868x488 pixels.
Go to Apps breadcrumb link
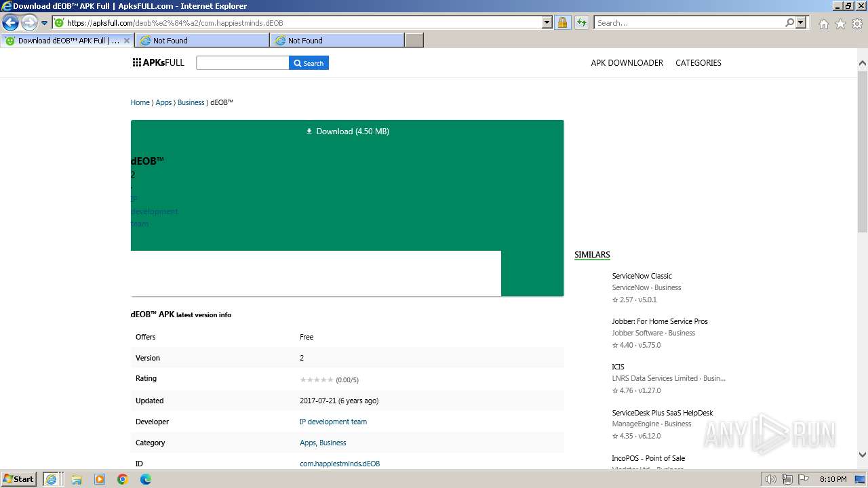(163, 102)
